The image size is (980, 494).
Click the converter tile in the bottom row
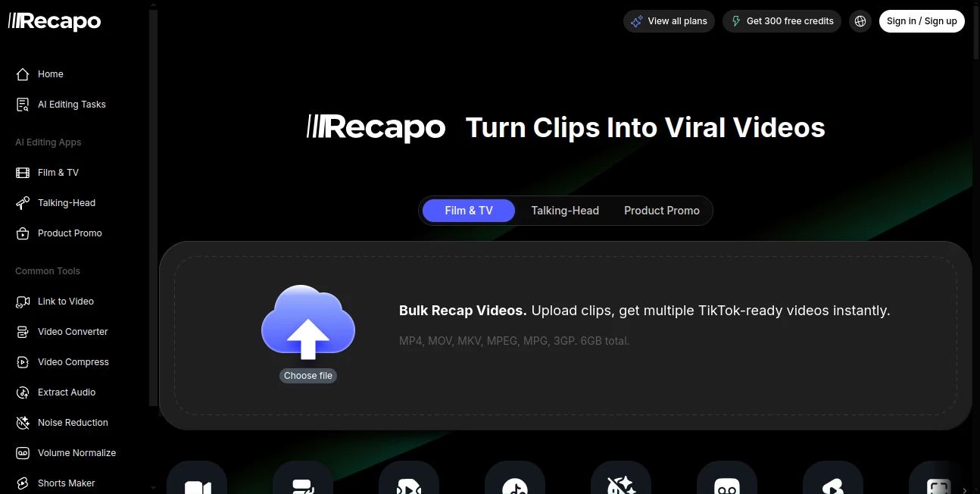[303, 477]
